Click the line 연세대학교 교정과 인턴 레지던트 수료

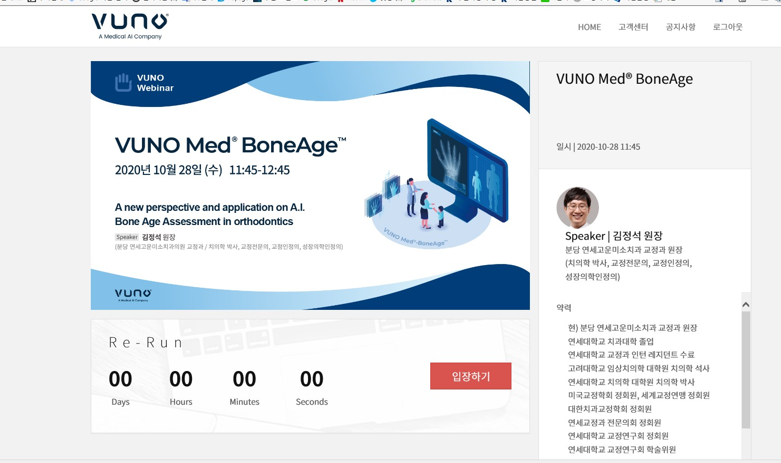[631, 354]
